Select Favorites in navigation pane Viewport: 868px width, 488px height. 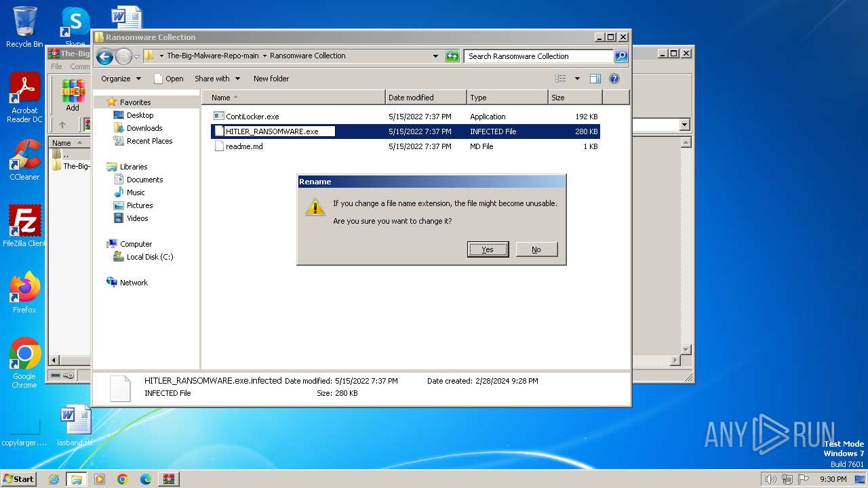click(135, 102)
